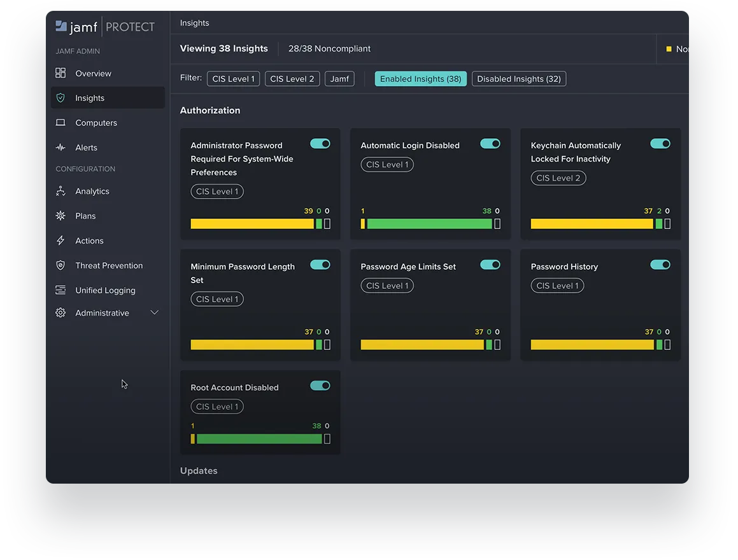Click the Unified Logging icon
The image size is (738, 560).
tap(60, 290)
